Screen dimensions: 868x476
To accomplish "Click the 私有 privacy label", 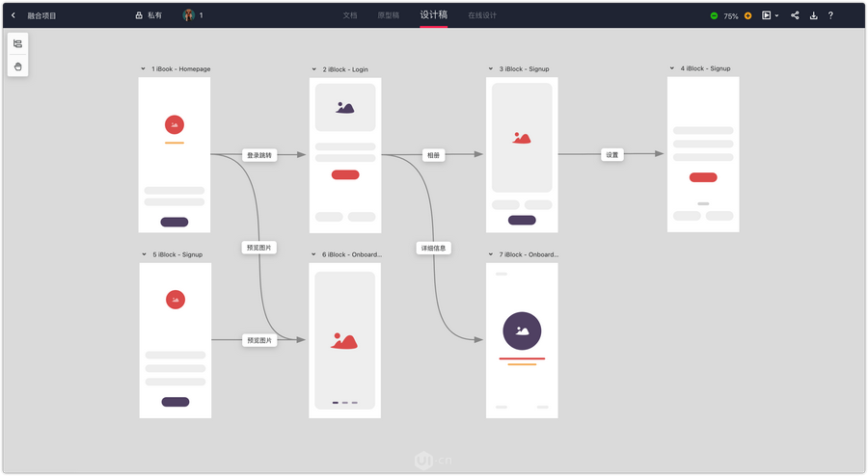I will 155,15.
